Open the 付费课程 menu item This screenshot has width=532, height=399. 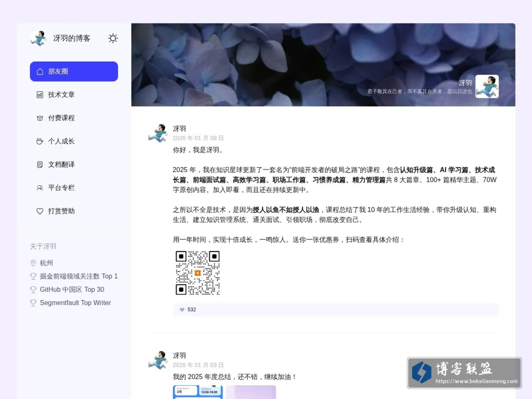(74, 118)
